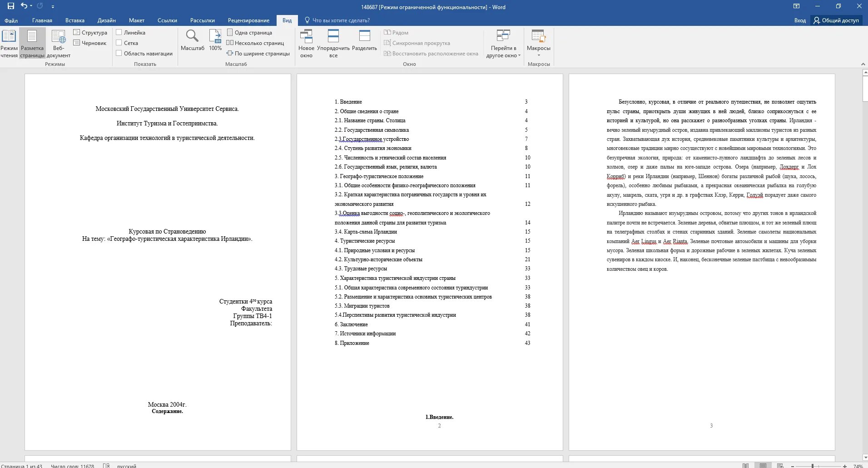This screenshot has height=468, width=868.
Task: Click the spelling check icon in the status bar
Action: (x=106, y=466)
